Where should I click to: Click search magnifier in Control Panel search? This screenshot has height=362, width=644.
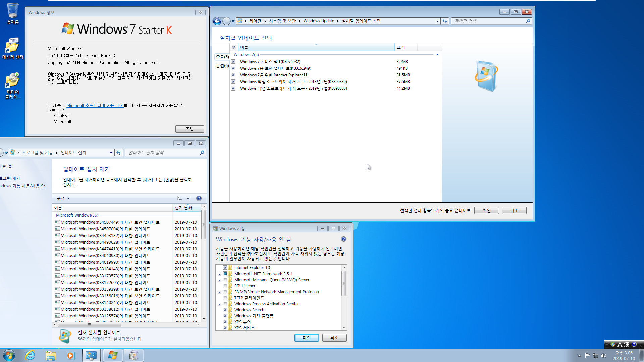tap(528, 21)
